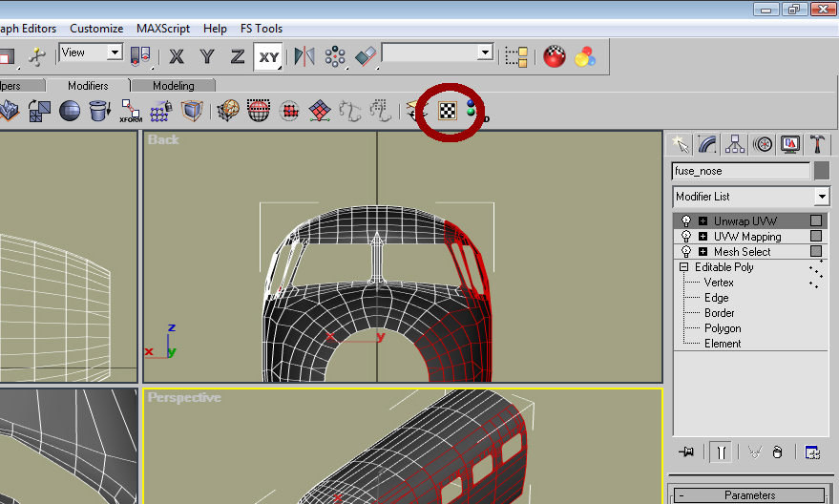Open the Material Editor red sphere icon
The image size is (839, 504).
tap(555, 56)
